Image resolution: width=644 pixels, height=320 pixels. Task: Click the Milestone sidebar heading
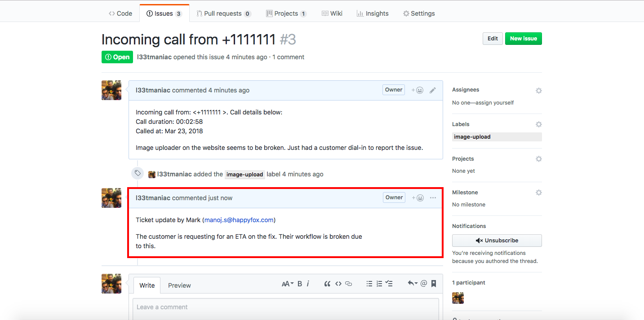click(465, 193)
